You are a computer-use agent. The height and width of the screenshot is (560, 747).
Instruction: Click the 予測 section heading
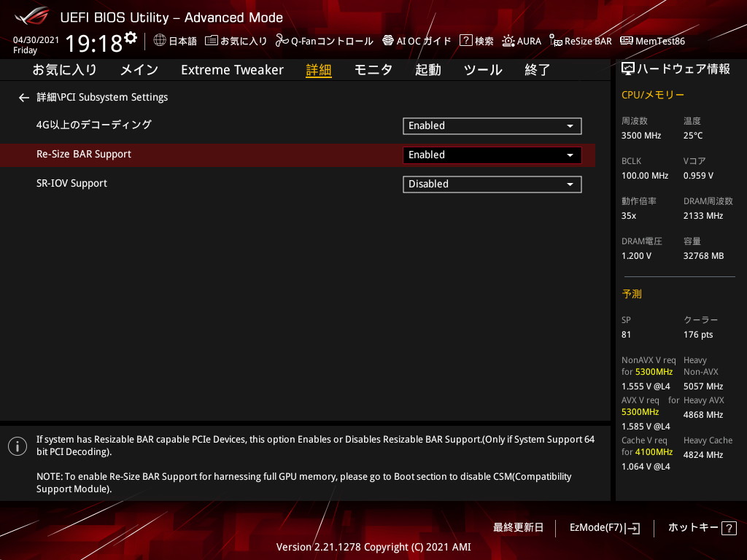(x=632, y=294)
